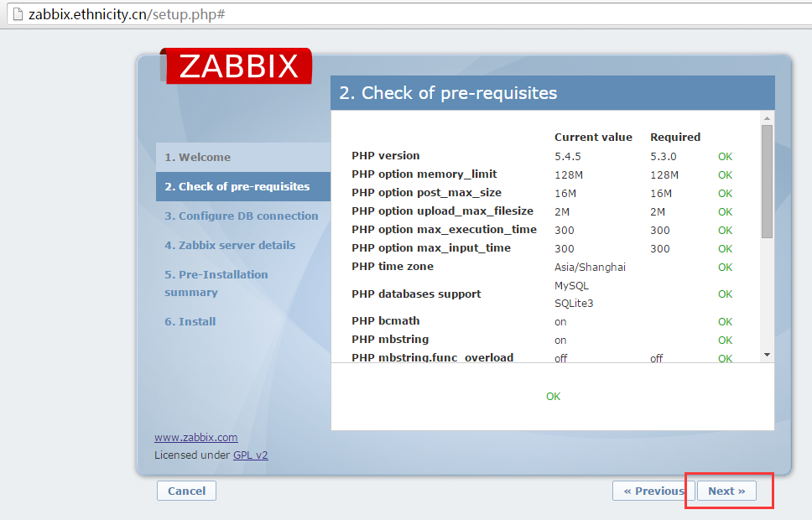
Task: Click the green OK summary text
Action: click(x=553, y=396)
